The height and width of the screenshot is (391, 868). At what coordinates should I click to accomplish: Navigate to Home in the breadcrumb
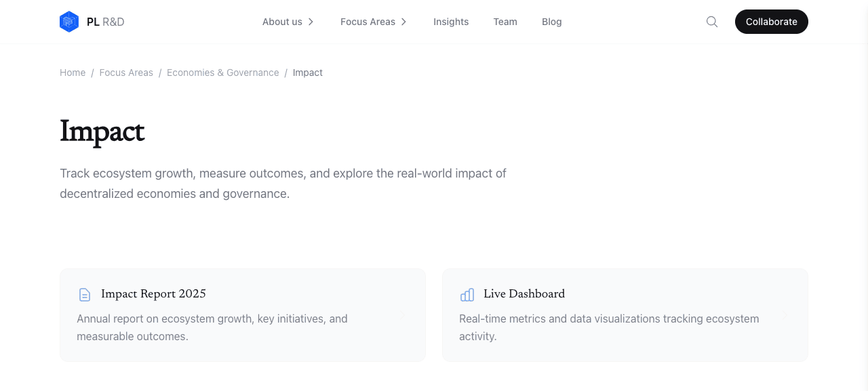point(73,73)
